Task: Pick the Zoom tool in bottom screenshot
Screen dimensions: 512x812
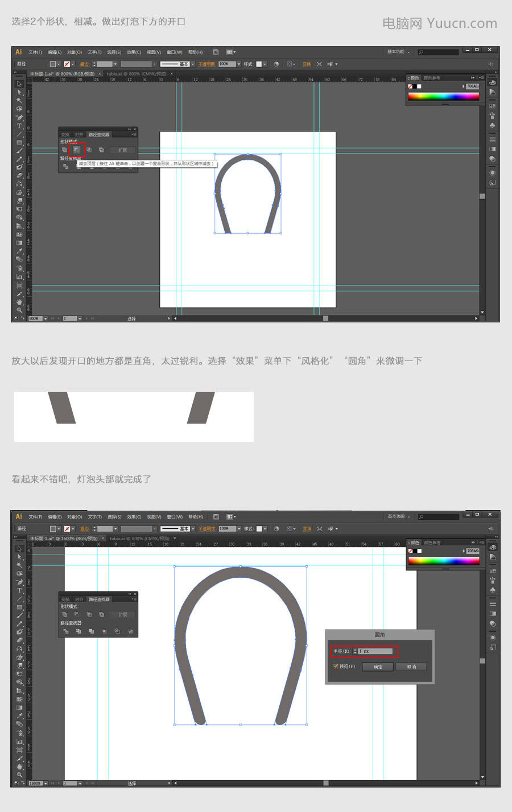Action: tap(19, 774)
